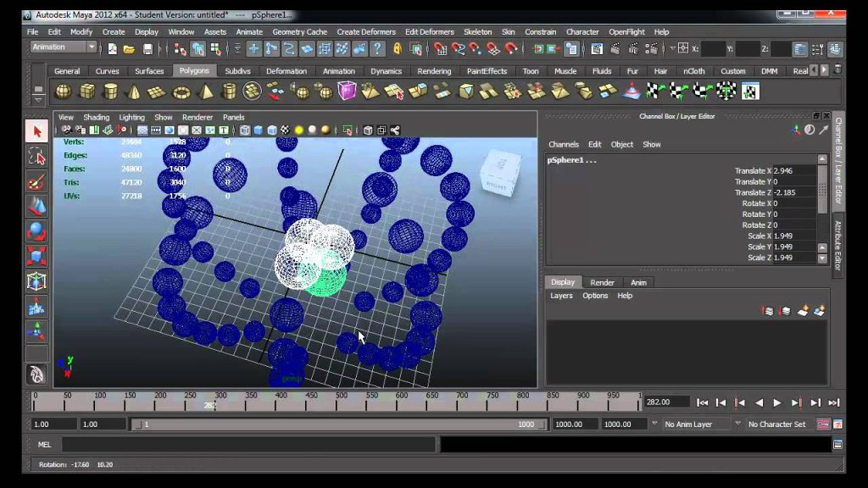The image size is (868, 488).
Task: Switch to the Dynamics shelf tab
Action: [386, 71]
